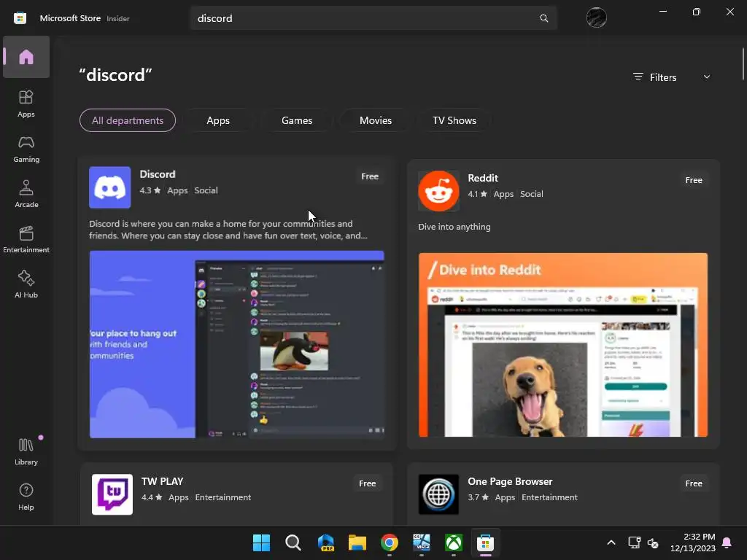
Task: Show hidden system tray icons
Action: (611, 542)
